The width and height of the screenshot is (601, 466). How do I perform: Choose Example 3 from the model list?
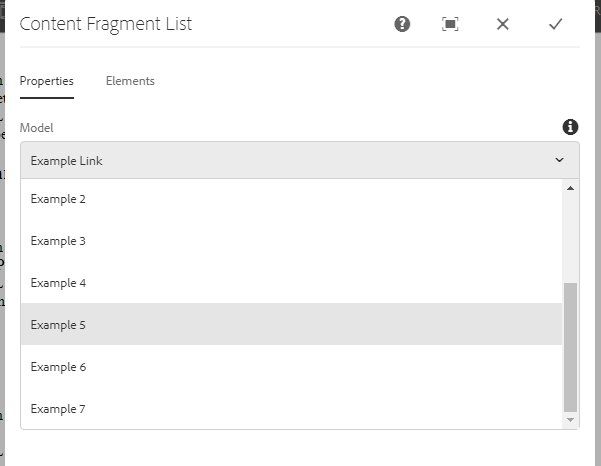[291, 241]
